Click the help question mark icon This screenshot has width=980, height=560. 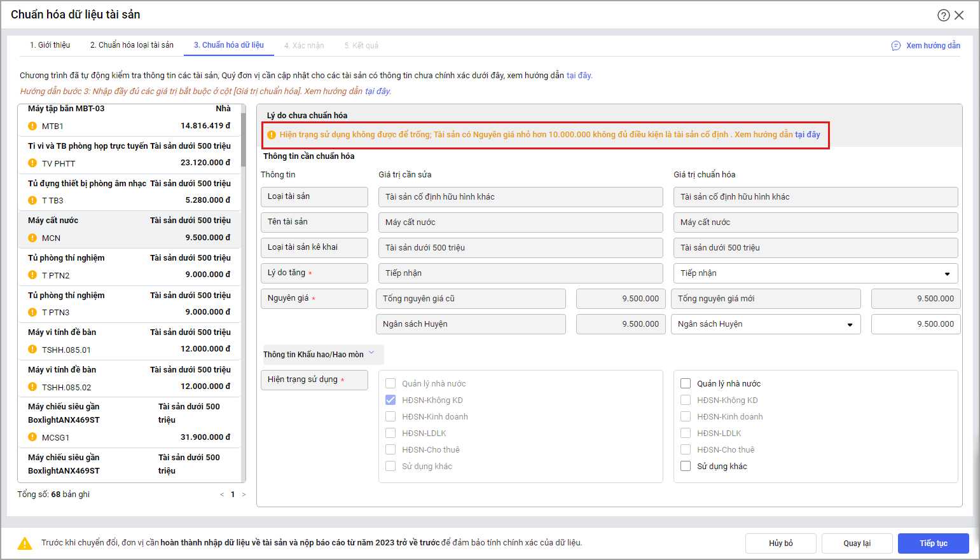[x=943, y=15]
